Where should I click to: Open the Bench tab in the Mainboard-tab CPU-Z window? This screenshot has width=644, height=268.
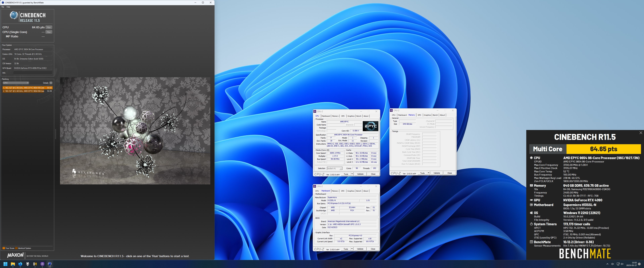tap(359, 191)
